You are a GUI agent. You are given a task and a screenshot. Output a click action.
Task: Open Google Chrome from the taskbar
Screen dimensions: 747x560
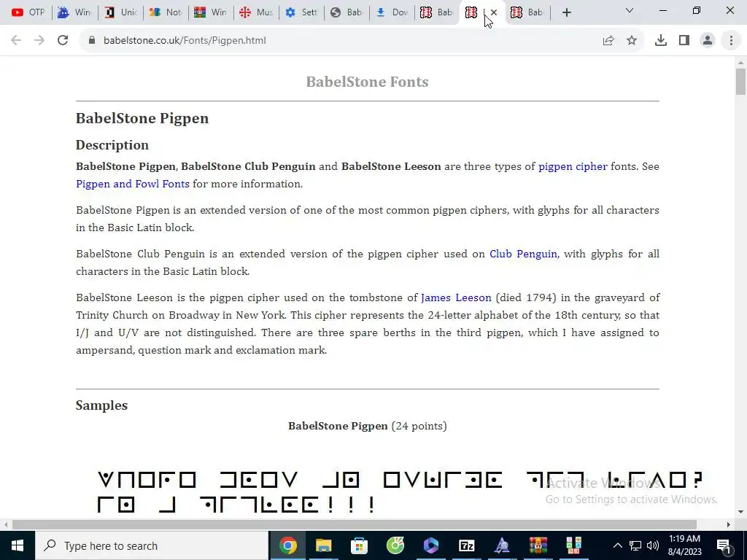tap(287, 545)
